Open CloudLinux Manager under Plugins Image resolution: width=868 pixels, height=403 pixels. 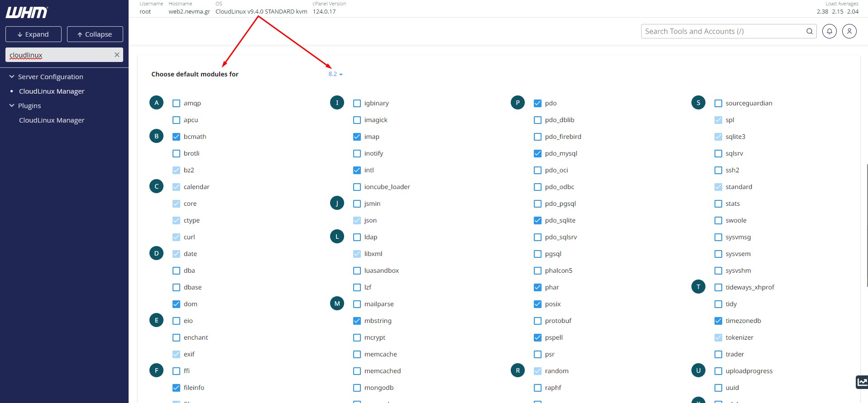[x=52, y=120]
